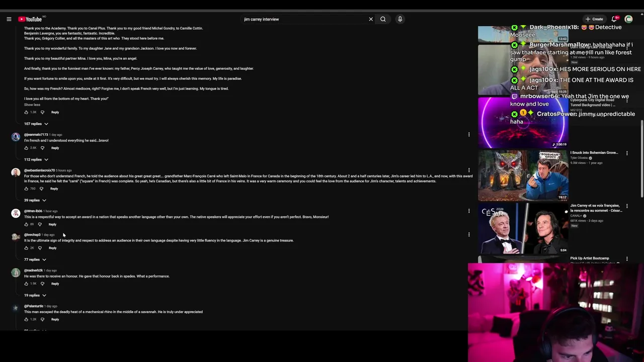Open @sebastienlacroix70 profile avatar
The image size is (644, 362).
point(16,172)
